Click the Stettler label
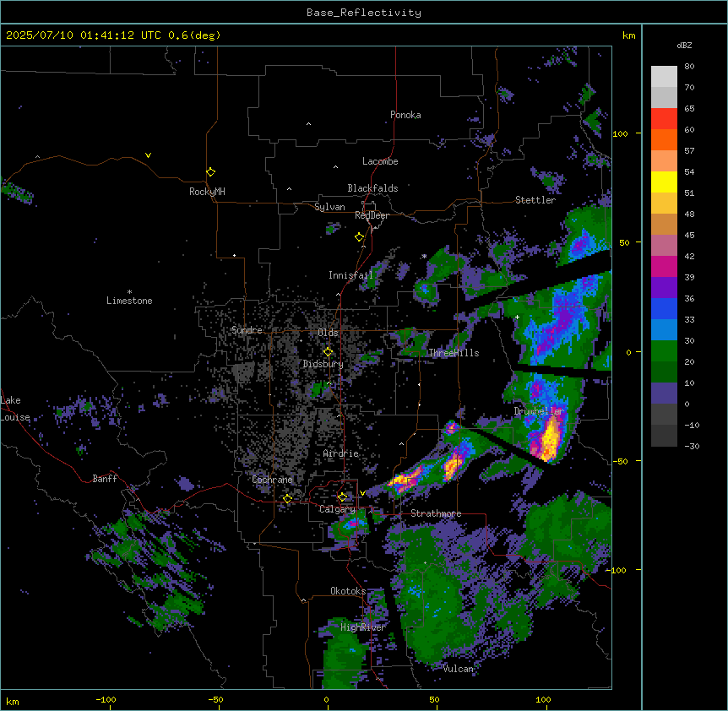 [x=535, y=200]
